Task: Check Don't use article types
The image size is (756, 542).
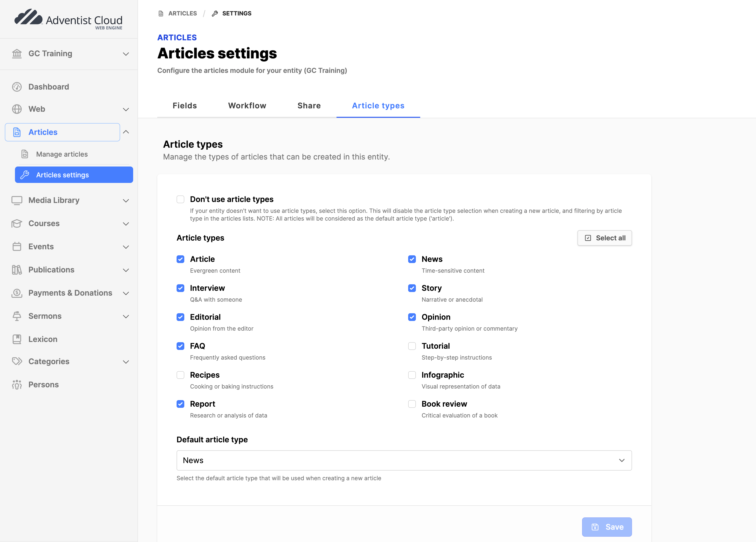Action: coord(180,200)
